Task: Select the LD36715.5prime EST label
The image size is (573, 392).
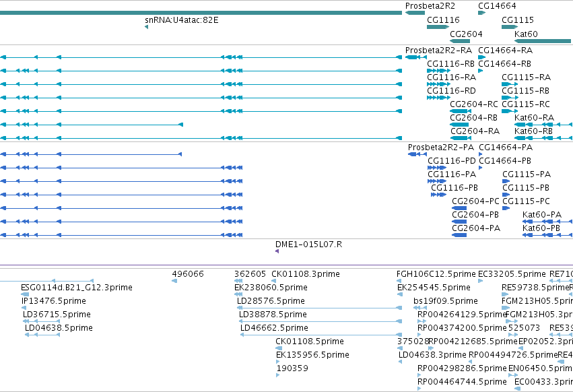Action: point(57,315)
